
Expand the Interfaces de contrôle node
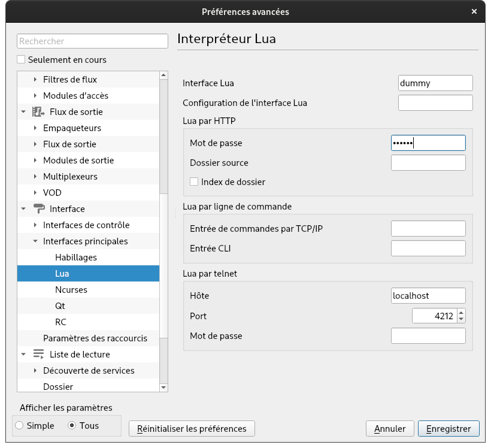point(35,225)
